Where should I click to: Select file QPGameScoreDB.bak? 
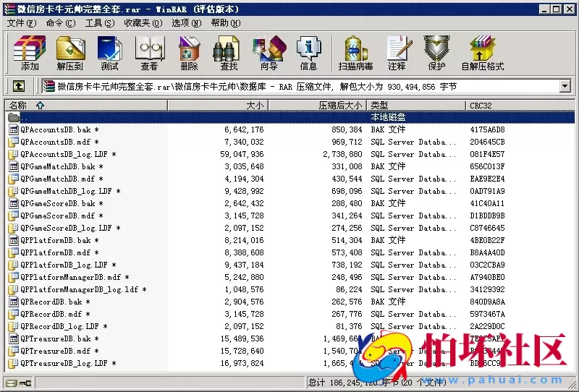tap(62, 203)
